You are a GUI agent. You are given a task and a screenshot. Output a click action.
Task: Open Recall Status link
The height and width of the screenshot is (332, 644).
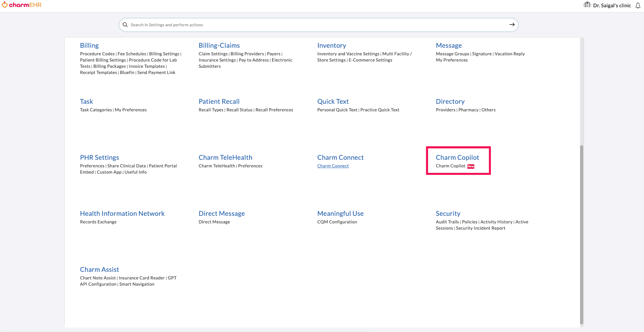click(239, 110)
